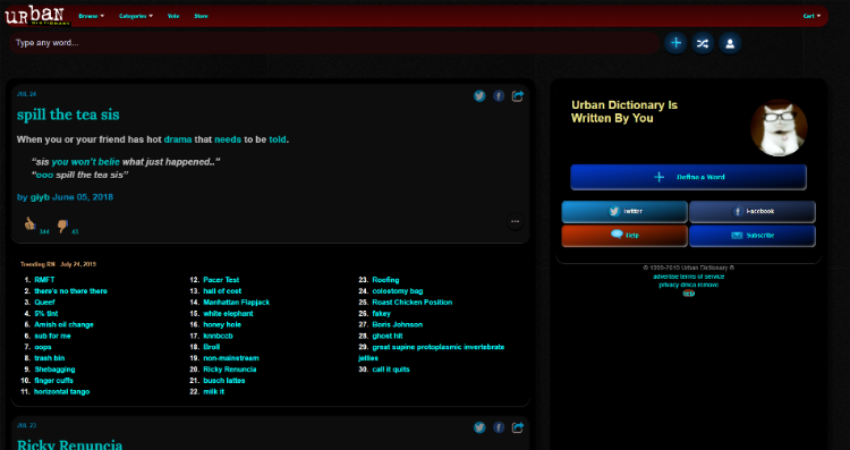Open trending word 'fakey'
The width and height of the screenshot is (850, 450).
tap(381, 313)
